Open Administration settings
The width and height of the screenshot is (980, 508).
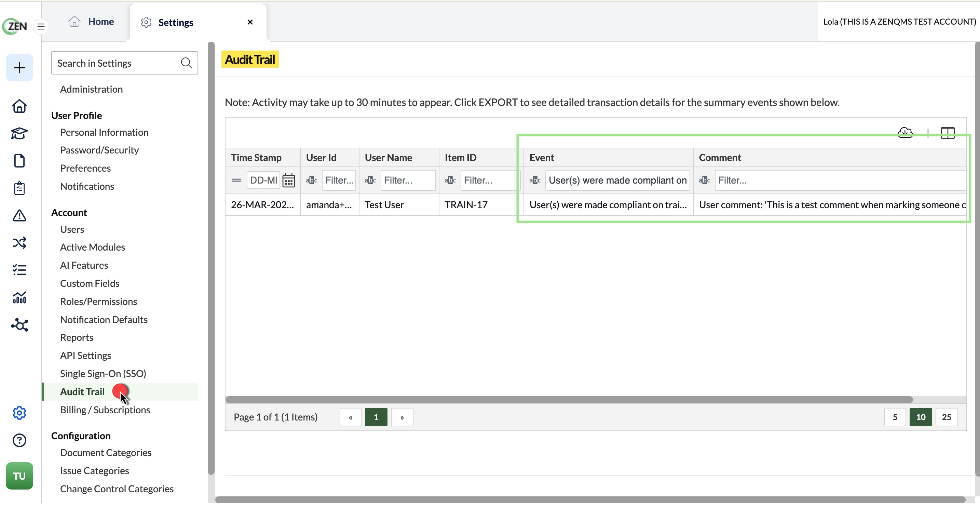(91, 90)
